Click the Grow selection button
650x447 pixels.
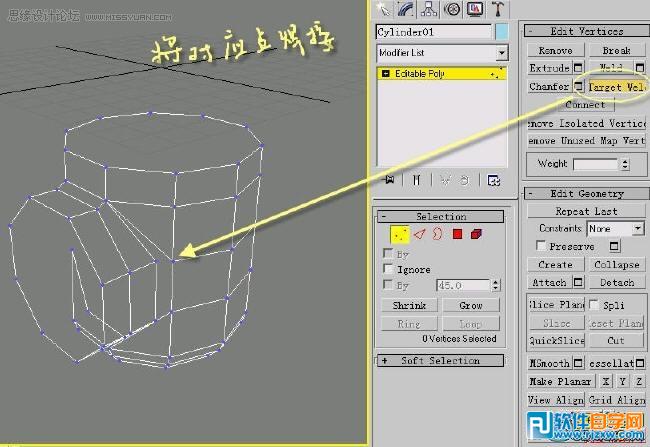click(x=471, y=306)
